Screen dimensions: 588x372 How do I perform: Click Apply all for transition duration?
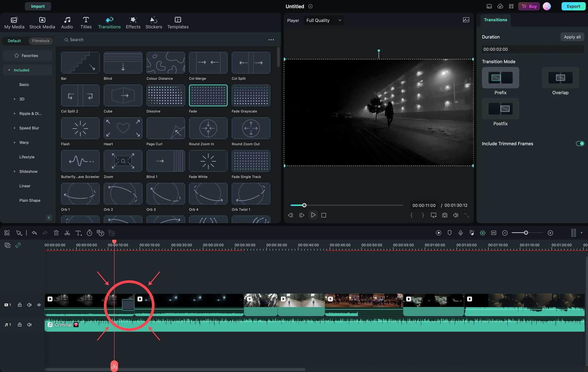(x=572, y=37)
